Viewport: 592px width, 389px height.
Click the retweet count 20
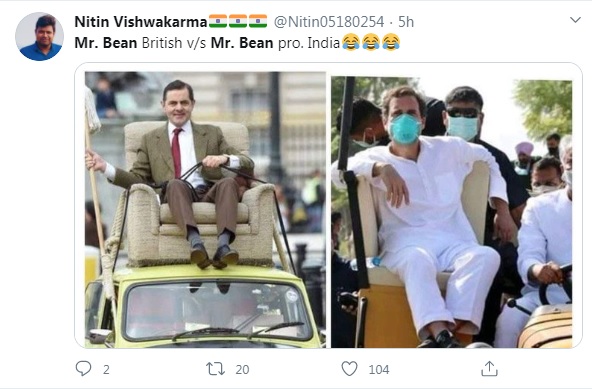pos(242,369)
